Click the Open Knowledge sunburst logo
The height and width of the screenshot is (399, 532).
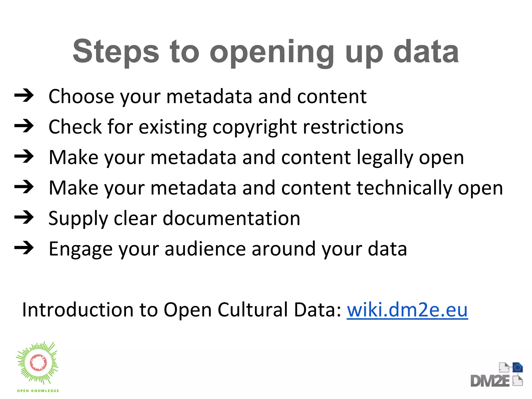pyautogui.click(x=38, y=363)
